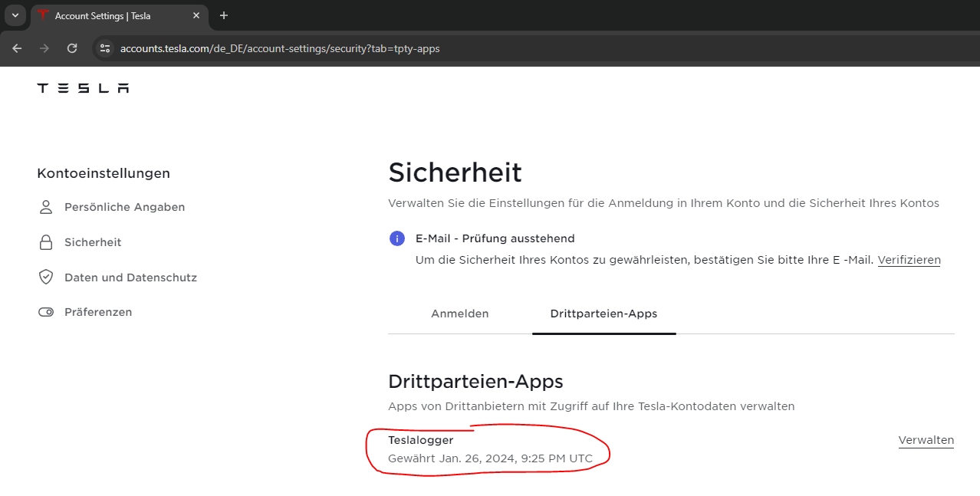980x496 pixels.
Task: Click the lock icon beside Sicherheit
Action: coord(46,242)
